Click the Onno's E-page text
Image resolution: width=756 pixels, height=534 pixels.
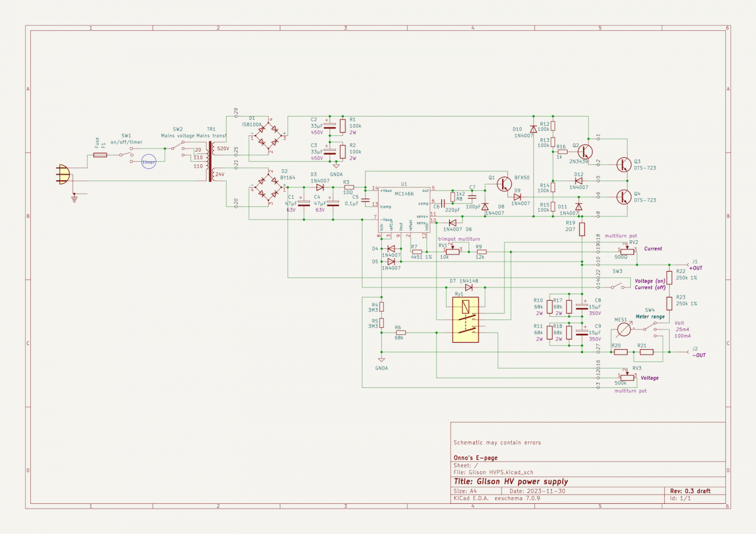(x=476, y=457)
